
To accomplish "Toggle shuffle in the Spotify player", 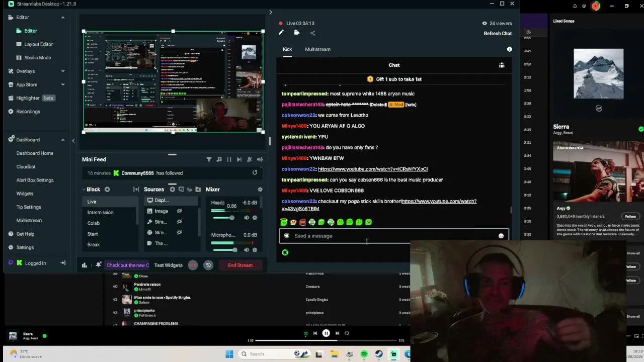I will click(305, 333).
